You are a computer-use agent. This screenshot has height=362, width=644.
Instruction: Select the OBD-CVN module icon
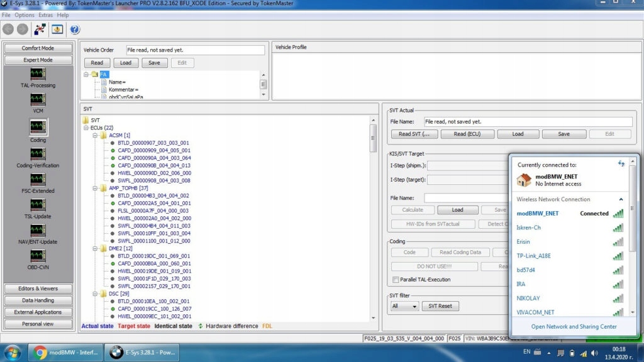point(38,256)
